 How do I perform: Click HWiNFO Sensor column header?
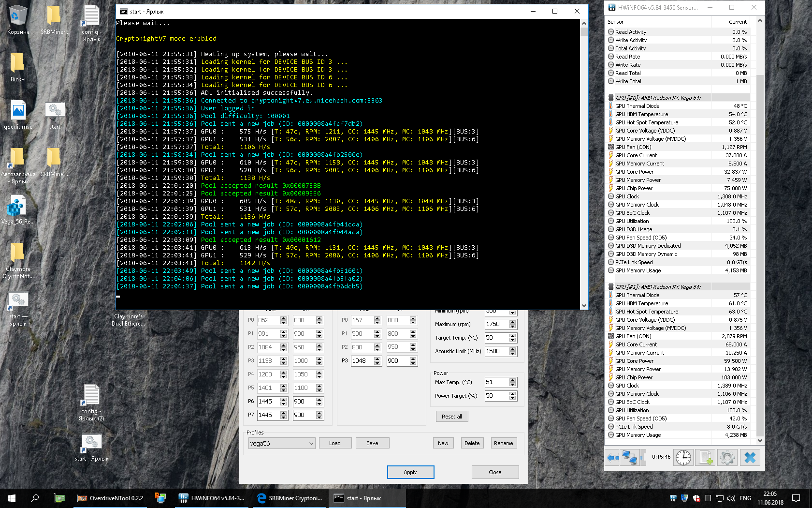point(658,22)
